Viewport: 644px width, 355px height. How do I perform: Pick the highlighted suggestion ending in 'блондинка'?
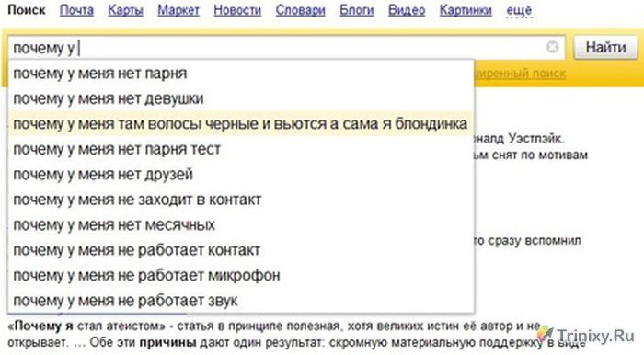point(241,124)
